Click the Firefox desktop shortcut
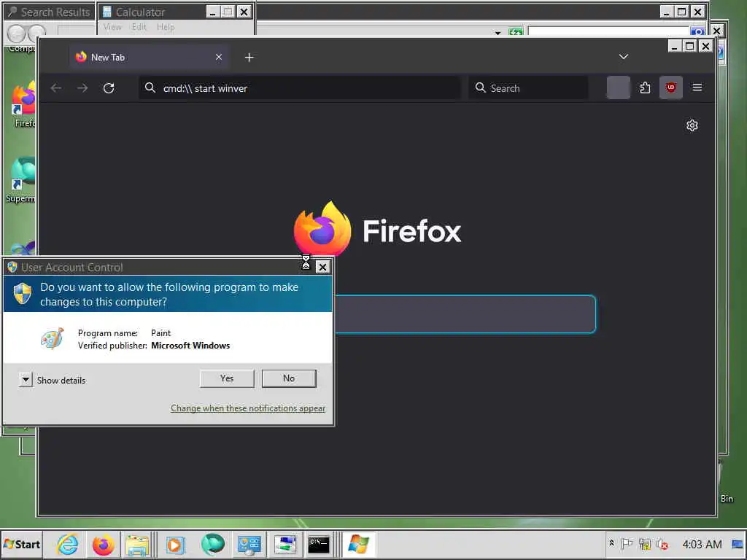Image resolution: width=747 pixels, height=560 pixels. [24, 104]
